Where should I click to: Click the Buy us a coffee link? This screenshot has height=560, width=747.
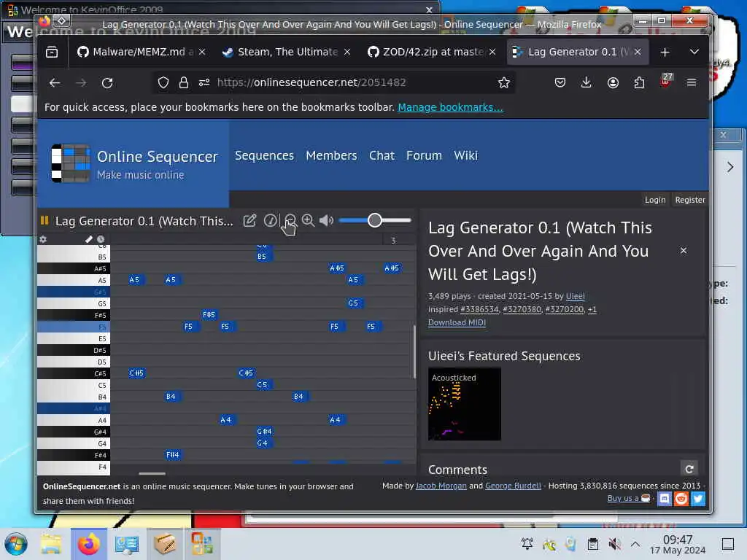click(x=628, y=498)
